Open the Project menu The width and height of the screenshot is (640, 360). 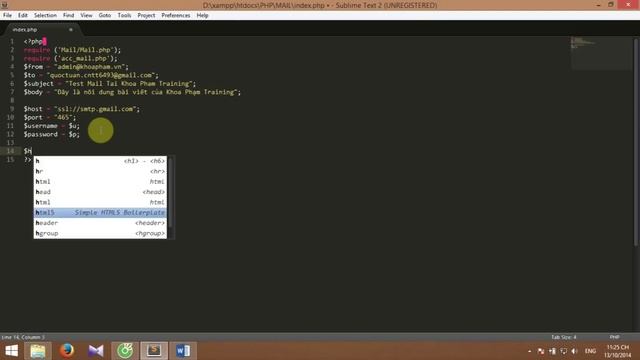click(146, 15)
